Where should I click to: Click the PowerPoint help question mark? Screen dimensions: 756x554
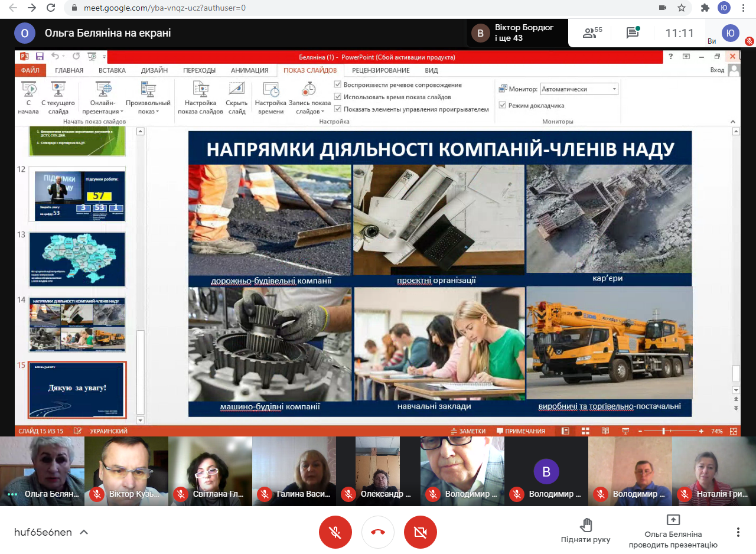click(x=670, y=57)
